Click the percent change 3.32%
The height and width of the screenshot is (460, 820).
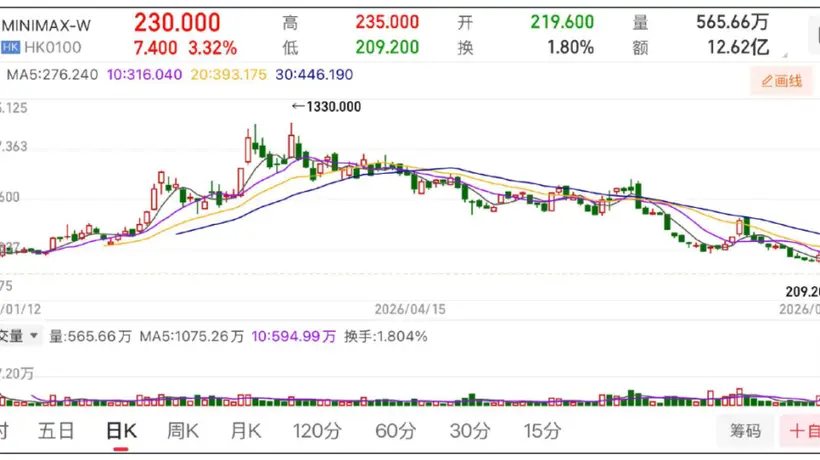pos(212,48)
